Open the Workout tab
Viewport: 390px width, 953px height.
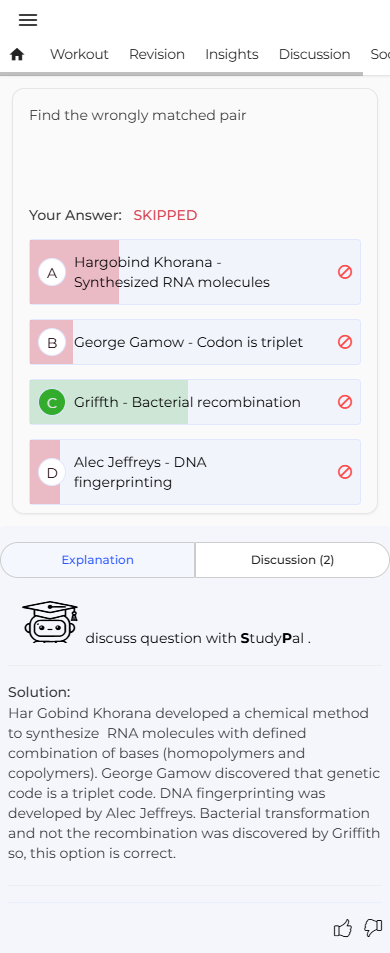(79, 55)
